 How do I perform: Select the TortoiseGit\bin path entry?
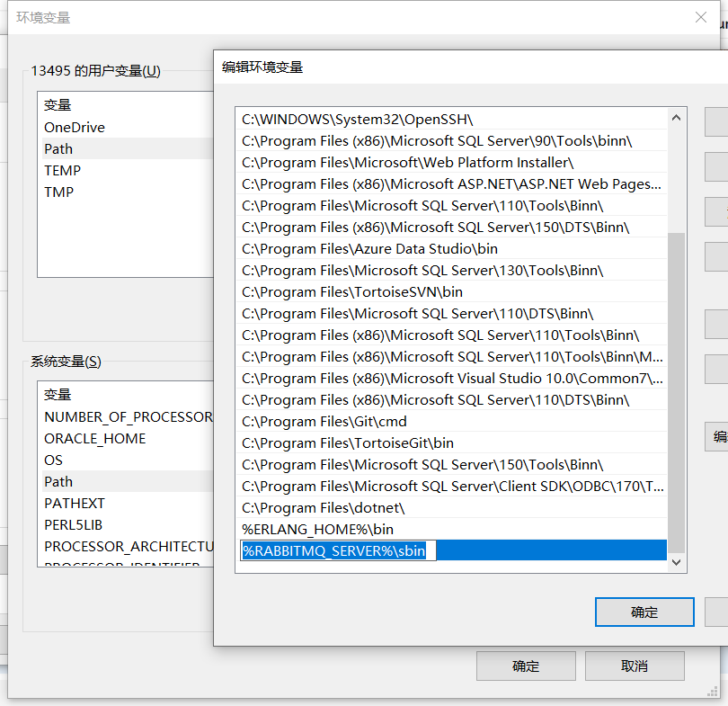coord(451,443)
